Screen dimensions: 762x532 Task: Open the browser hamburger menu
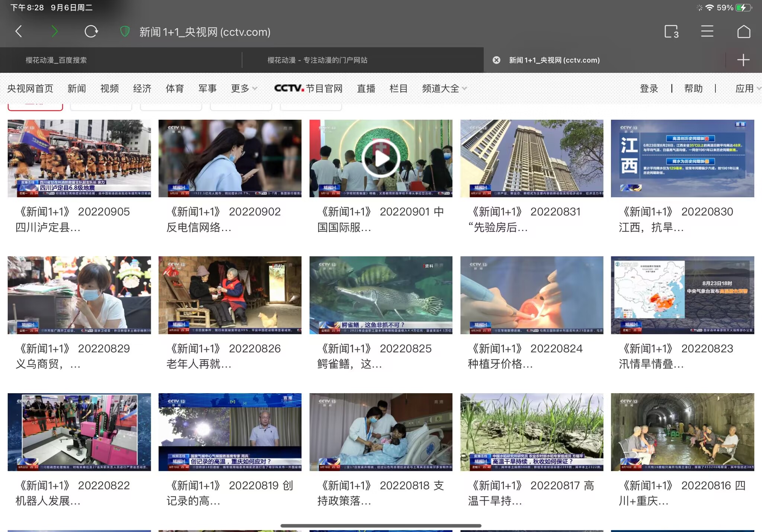pos(707,32)
